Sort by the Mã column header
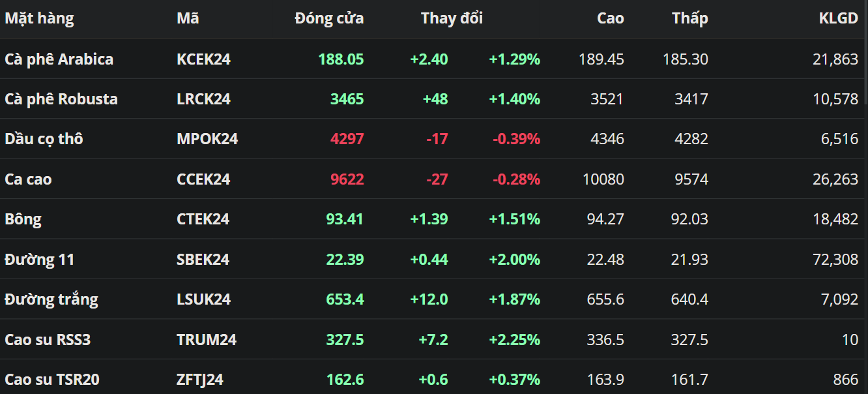 click(x=188, y=18)
